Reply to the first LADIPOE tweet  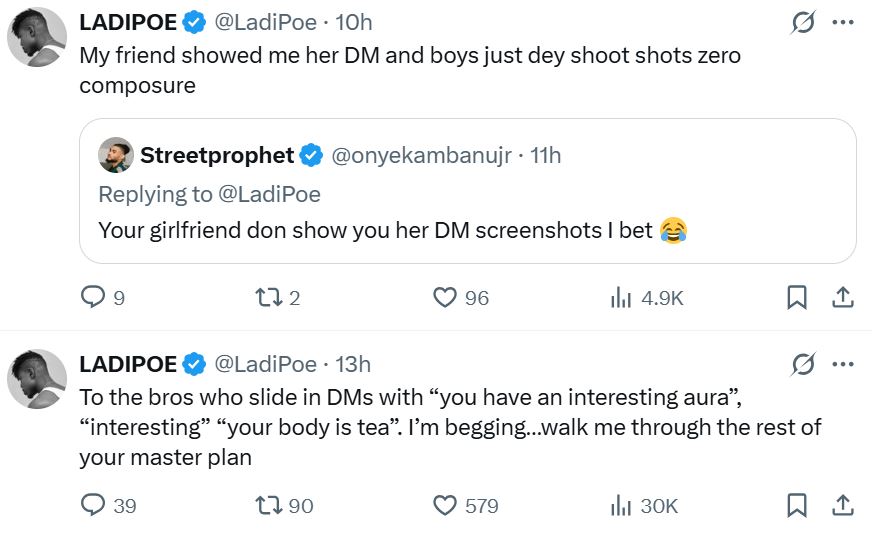tap(93, 297)
